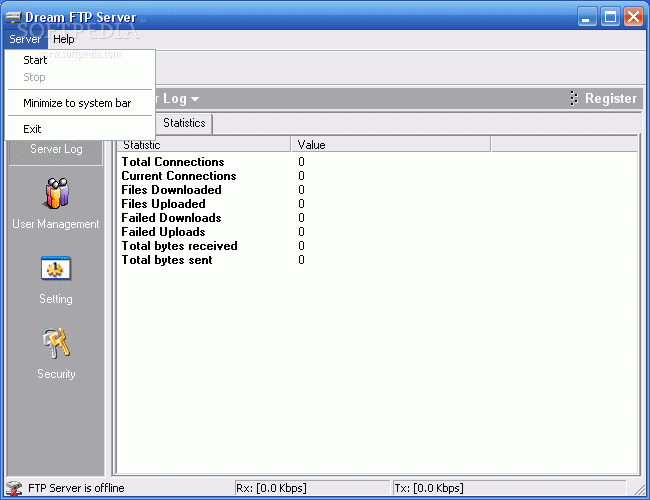The image size is (650, 500).
Task: Click the Total bytes sent value 0
Action: 301,260
